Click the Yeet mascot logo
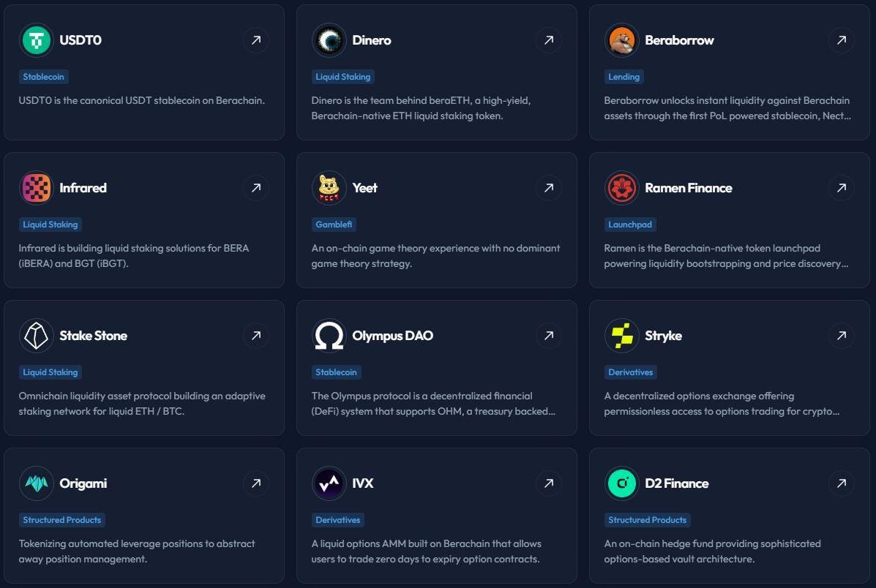The width and height of the screenshot is (876, 588). 329,188
